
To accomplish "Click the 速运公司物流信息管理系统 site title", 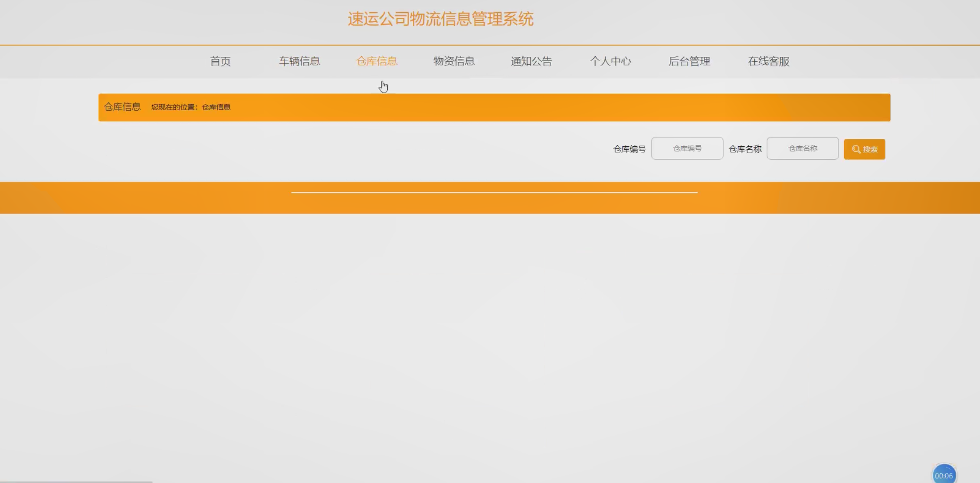I will tap(440, 19).
